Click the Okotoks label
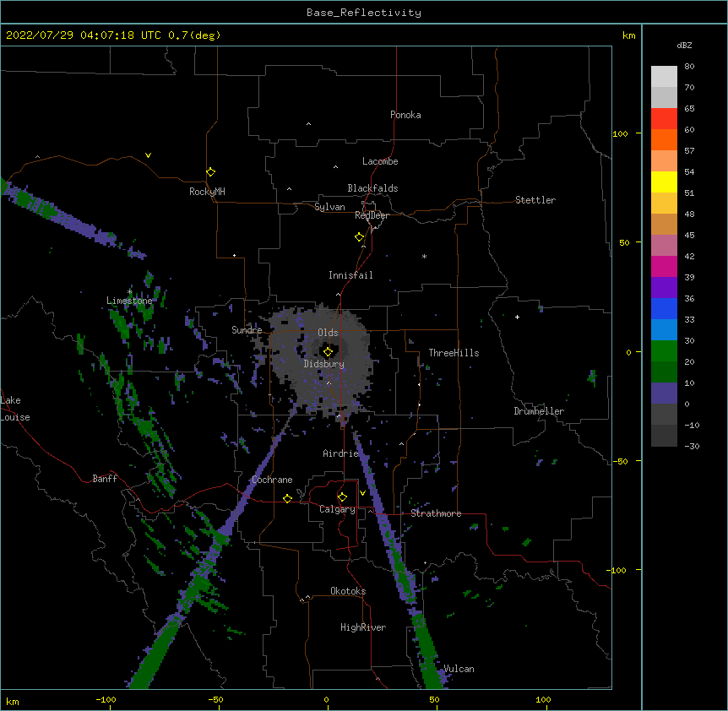The image size is (728, 711). coord(348,591)
